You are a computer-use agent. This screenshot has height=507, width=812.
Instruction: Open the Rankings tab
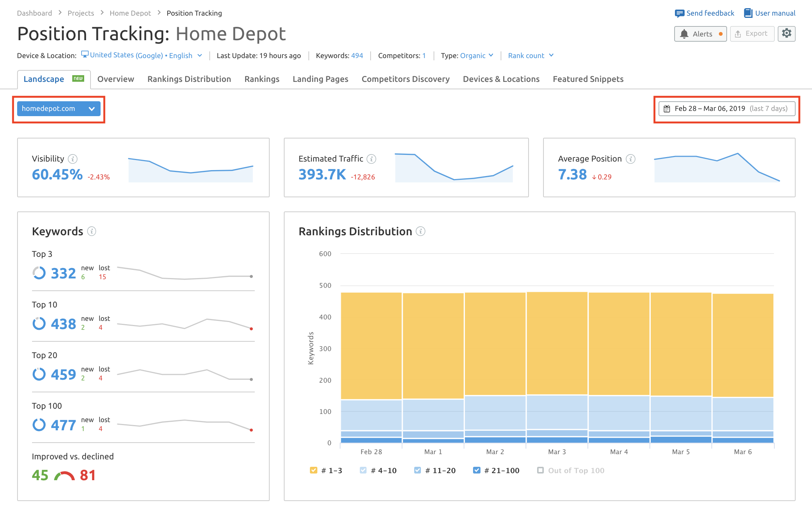tap(262, 79)
